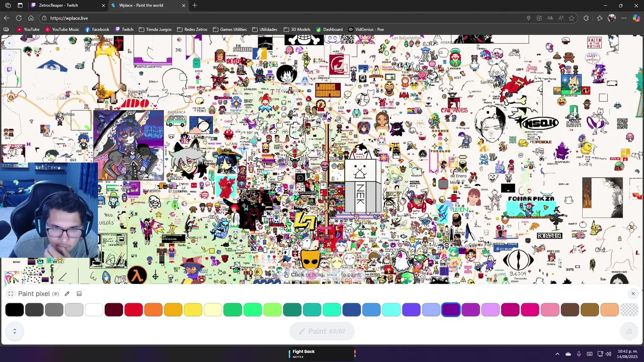
Task: Pick the light pink swatch
Action: pos(550,310)
